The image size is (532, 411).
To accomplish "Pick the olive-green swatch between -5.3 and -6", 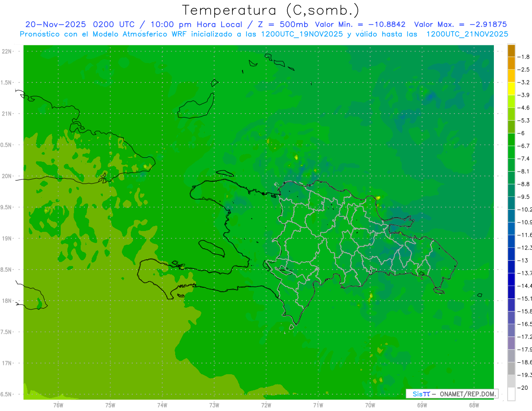I will 511,127.
